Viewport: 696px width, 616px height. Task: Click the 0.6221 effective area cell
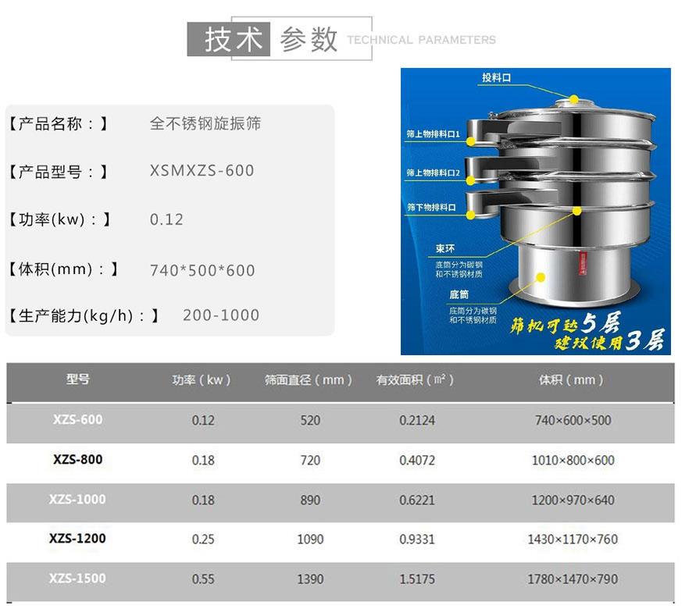(417, 500)
